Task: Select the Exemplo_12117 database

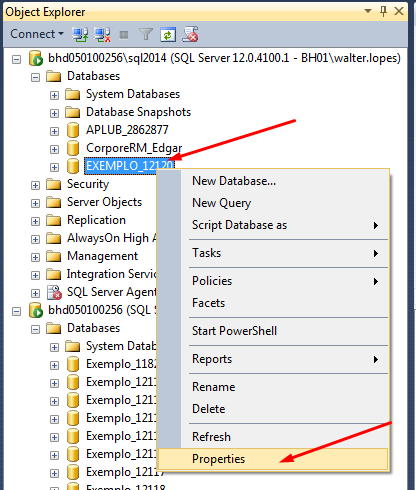Action: pyautogui.click(x=125, y=472)
